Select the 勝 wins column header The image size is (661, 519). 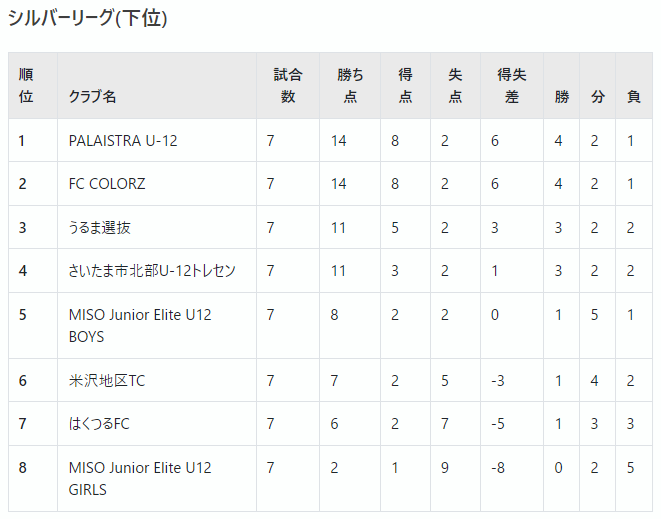[x=562, y=97]
